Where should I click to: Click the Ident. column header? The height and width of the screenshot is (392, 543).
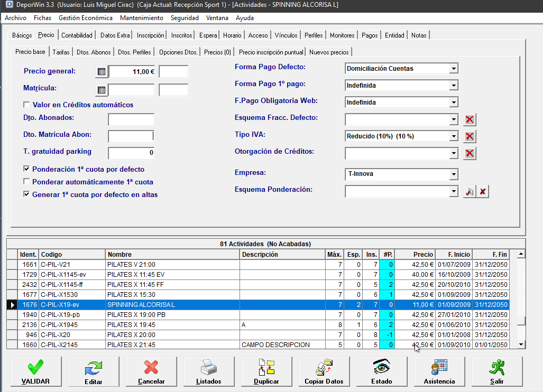click(x=28, y=254)
